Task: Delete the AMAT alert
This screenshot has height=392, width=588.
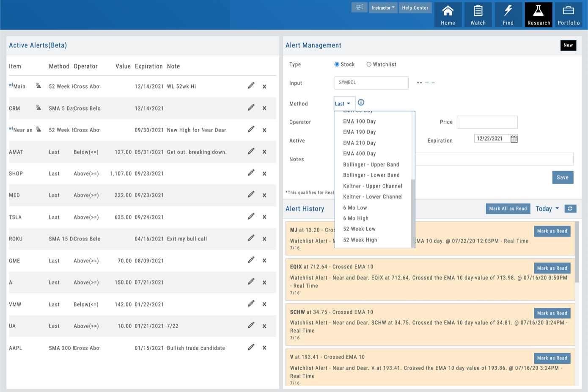Action: 264,152
